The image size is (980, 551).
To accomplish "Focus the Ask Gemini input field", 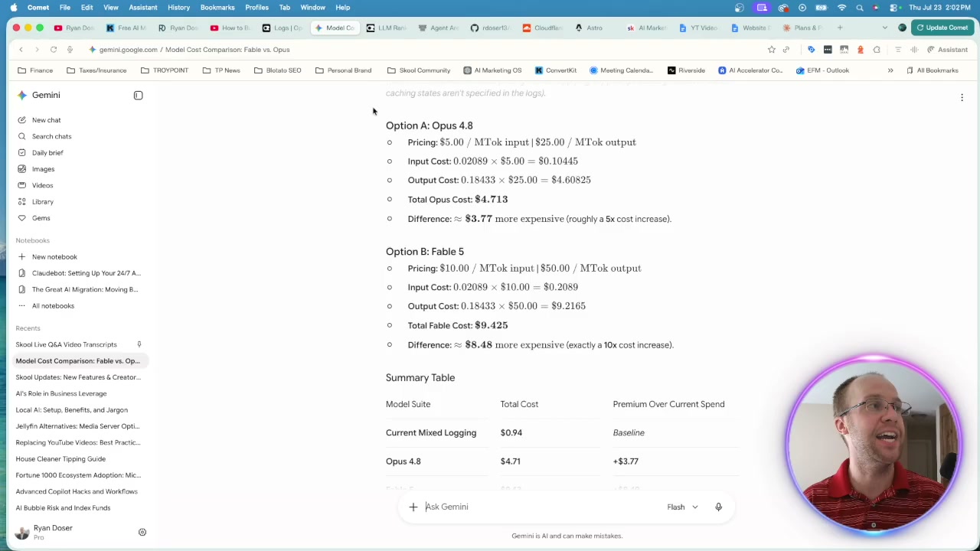I will [x=540, y=507].
